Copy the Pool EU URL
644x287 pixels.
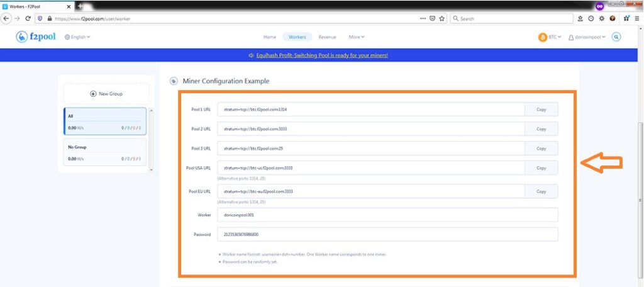(x=541, y=191)
